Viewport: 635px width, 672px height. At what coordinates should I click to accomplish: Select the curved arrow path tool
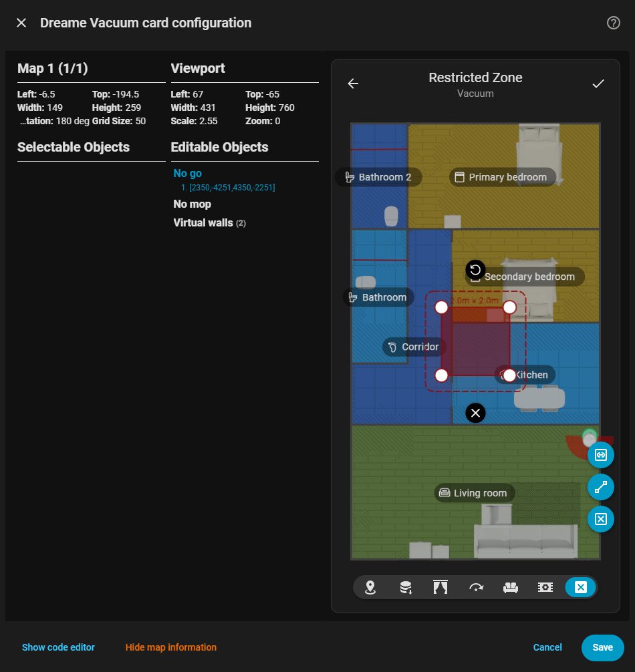(475, 587)
